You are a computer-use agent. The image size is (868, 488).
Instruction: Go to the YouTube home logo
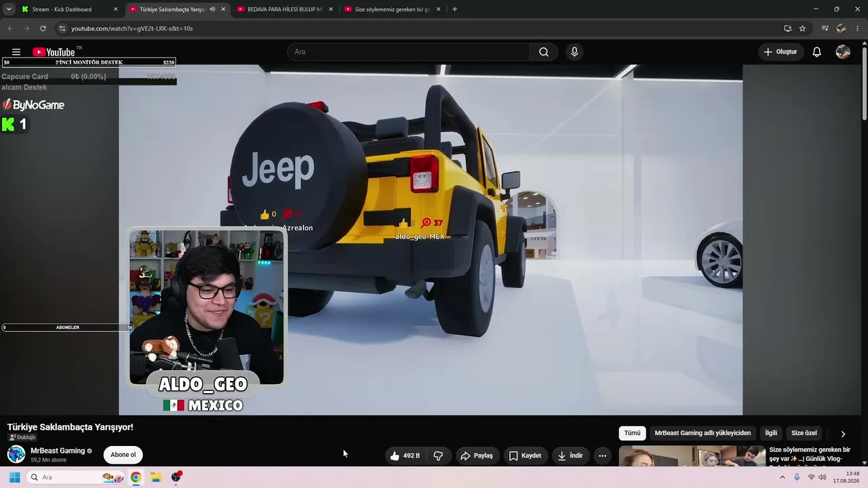pyautogui.click(x=54, y=52)
